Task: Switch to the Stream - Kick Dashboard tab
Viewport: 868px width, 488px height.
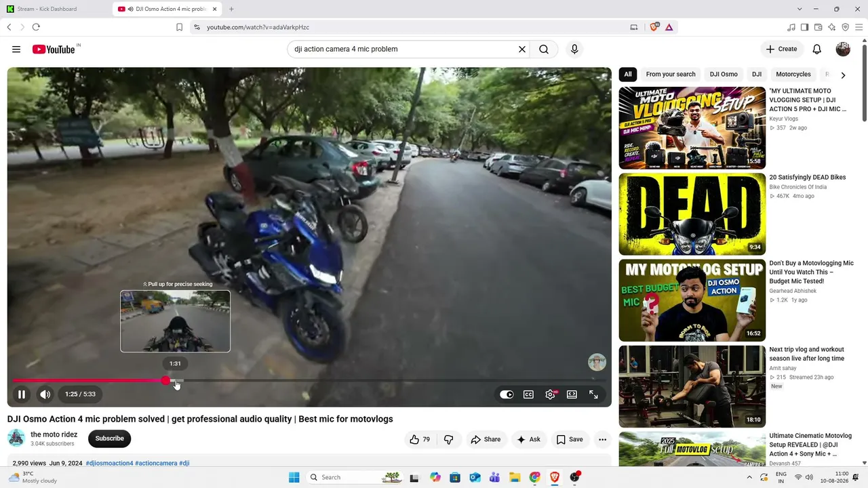Action: click(56, 9)
